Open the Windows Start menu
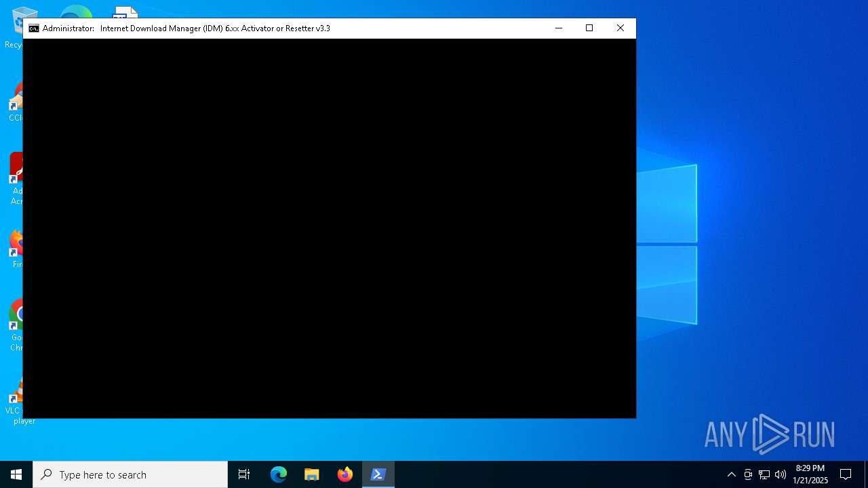 coord(16,474)
